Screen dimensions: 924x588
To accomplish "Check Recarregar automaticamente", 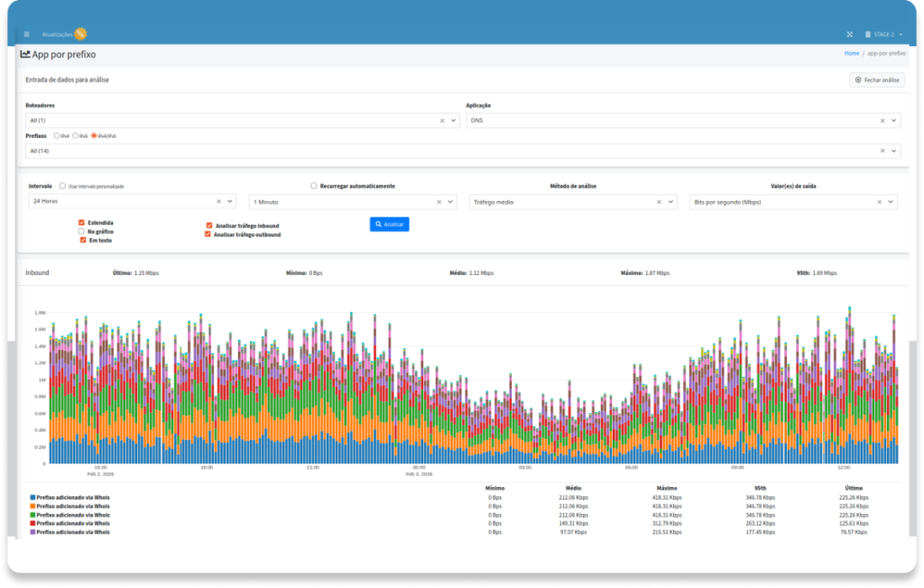I will tap(314, 186).
